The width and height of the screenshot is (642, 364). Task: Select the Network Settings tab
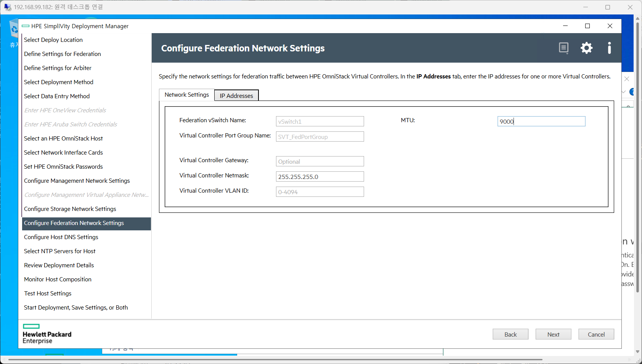(187, 95)
